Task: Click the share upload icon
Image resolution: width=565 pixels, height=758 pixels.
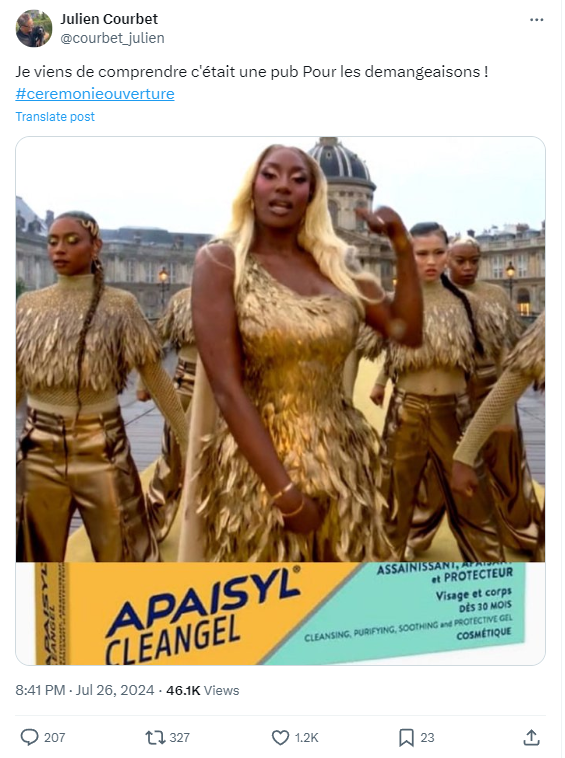Action: point(531,737)
